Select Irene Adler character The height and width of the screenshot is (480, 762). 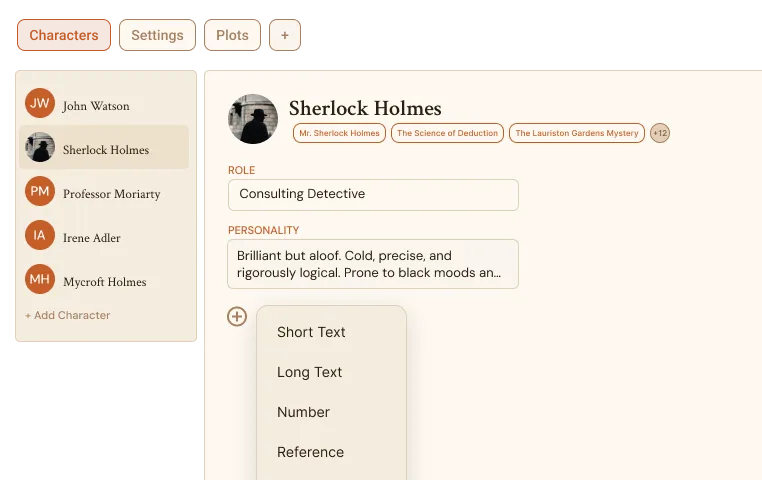104,236
